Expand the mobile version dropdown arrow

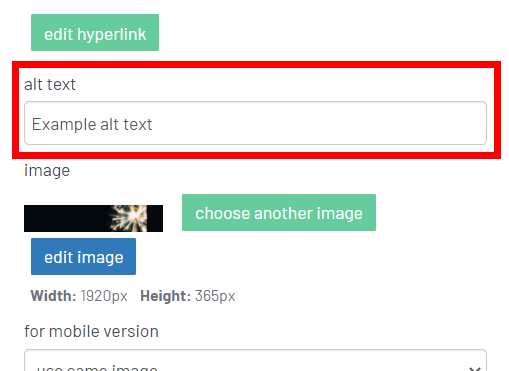click(474, 368)
